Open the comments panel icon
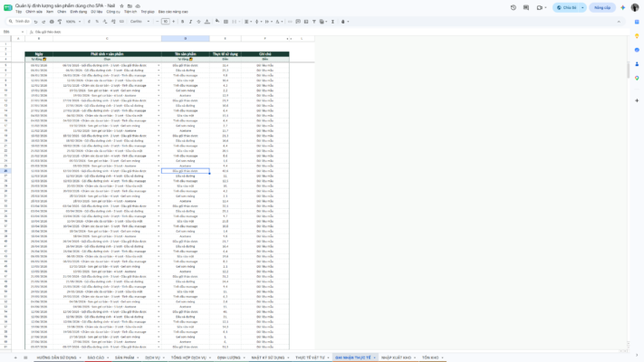 [526, 7]
